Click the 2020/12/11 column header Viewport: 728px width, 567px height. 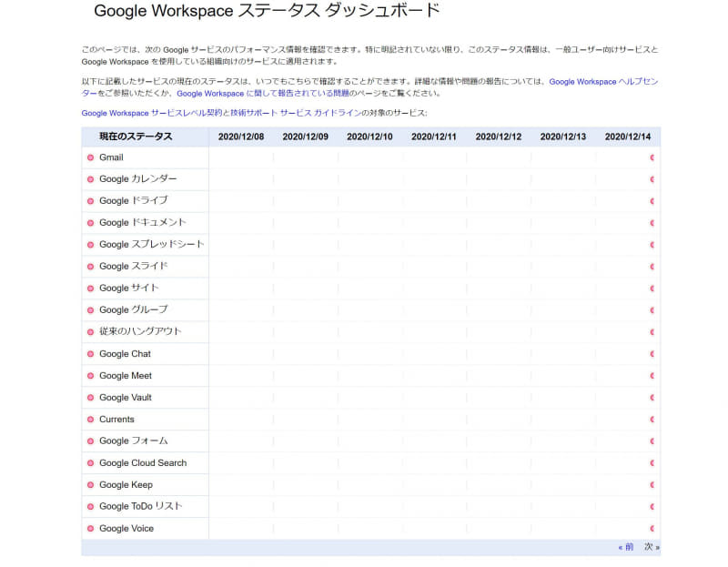[434, 137]
